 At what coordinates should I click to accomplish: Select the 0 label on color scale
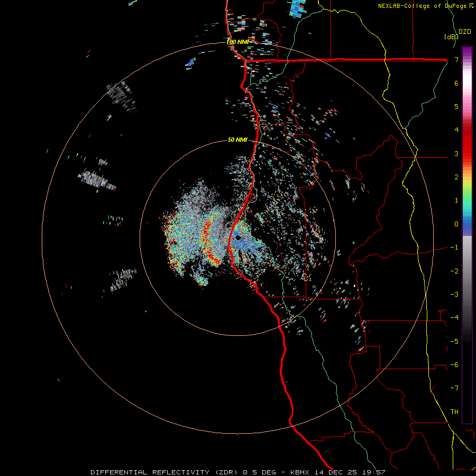[456, 224]
